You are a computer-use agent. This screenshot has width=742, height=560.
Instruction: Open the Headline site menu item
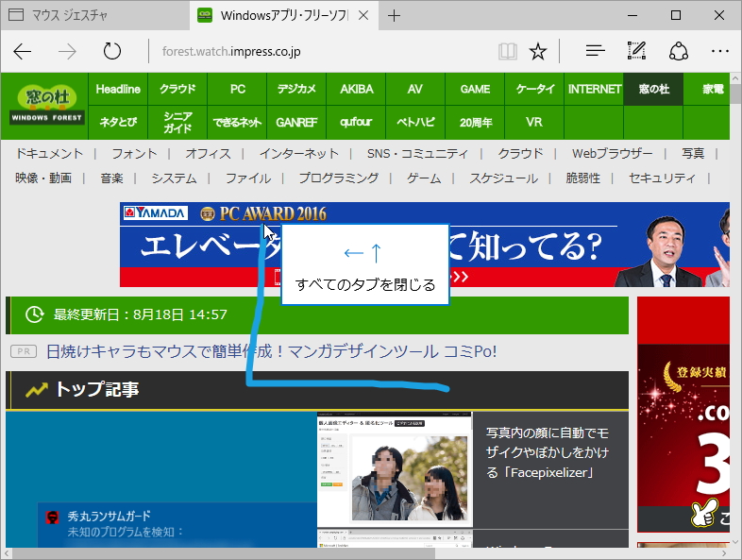pos(118,89)
